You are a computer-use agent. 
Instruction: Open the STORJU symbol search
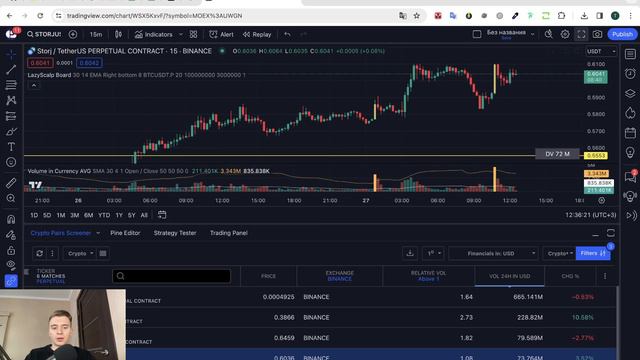[44, 35]
